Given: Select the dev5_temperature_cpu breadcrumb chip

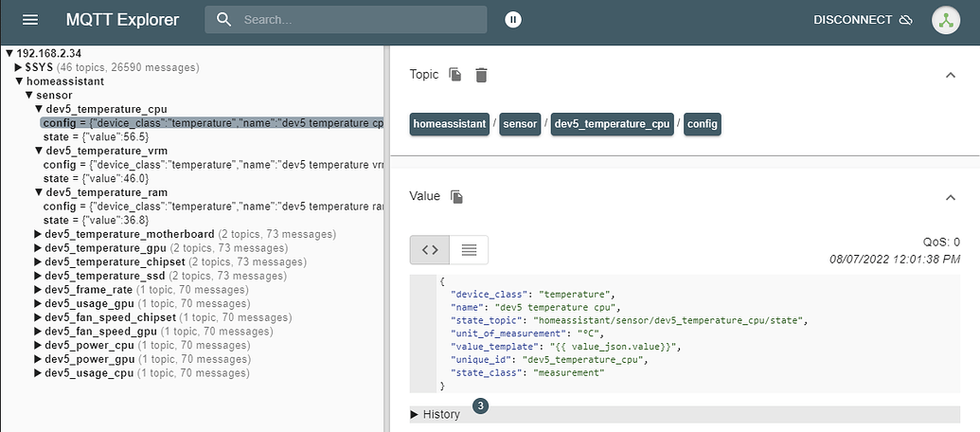Looking at the screenshot, I should 612,124.
